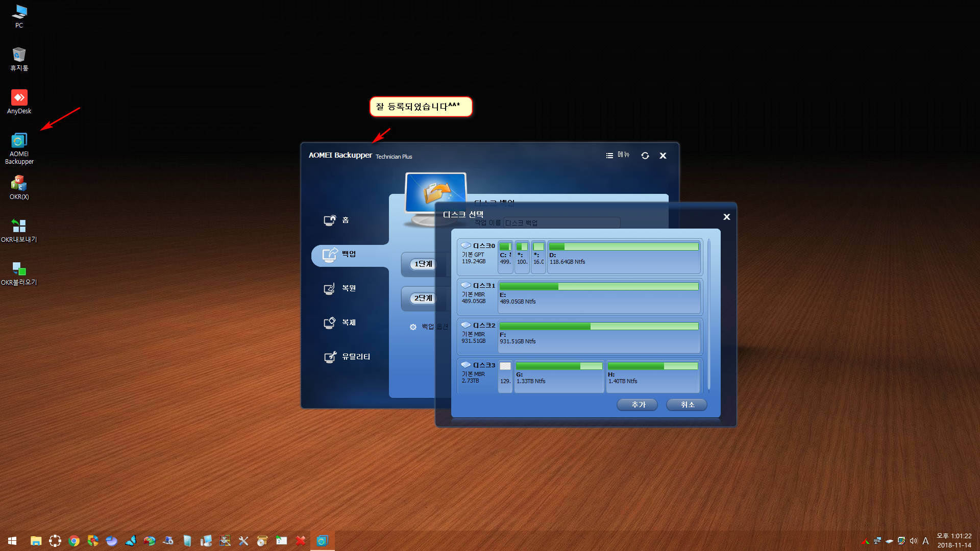Image resolution: width=980 pixels, height=551 pixels.
Task: Open the picture-grid taskbar icon
Action: click(x=225, y=541)
